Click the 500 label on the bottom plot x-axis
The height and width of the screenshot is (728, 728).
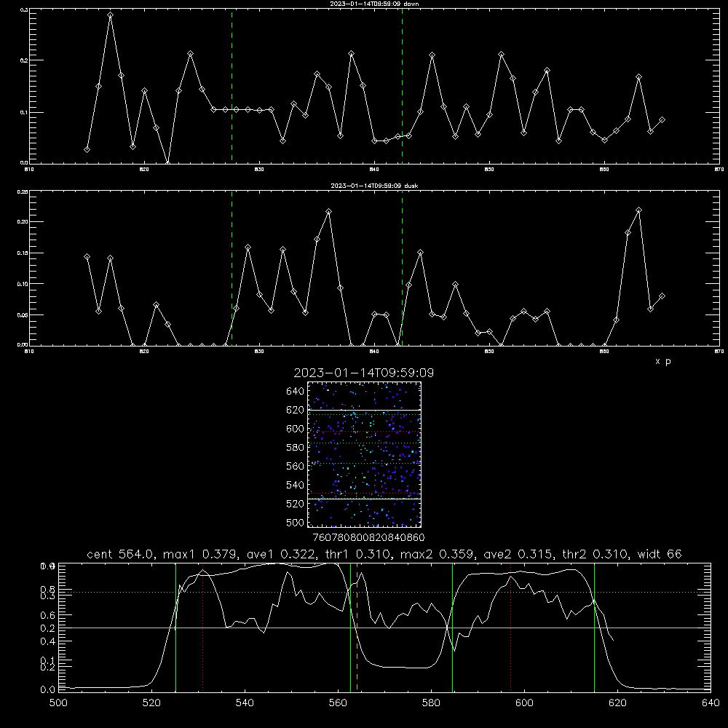pyautogui.click(x=58, y=703)
